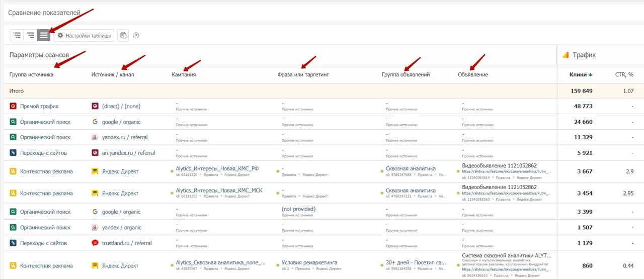Click the Контекстная реклама icon in the 3 667 row
This screenshot has height=279, width=644.
pos(13,171)
